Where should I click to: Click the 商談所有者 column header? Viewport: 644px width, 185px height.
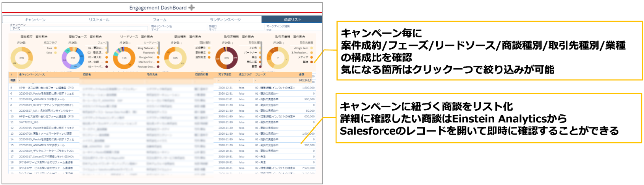click(201, 74)
